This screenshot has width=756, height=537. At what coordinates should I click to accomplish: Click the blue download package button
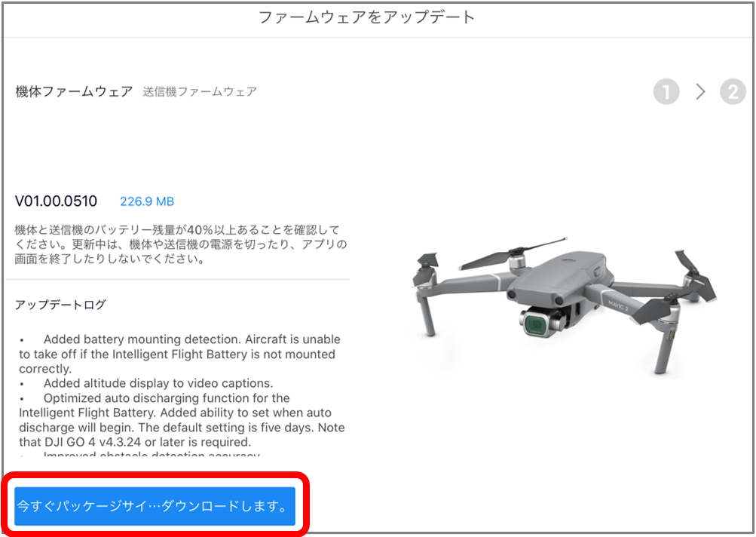click(155, 506)
